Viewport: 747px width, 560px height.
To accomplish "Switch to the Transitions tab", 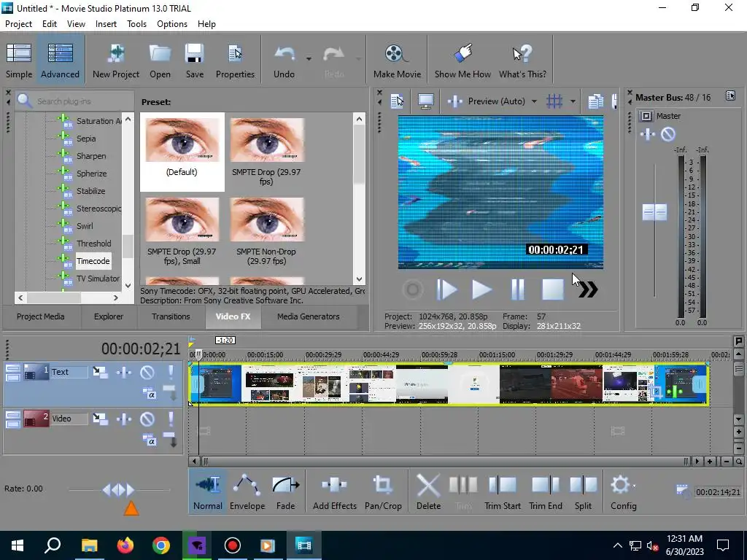I will [x=171, y=316].
